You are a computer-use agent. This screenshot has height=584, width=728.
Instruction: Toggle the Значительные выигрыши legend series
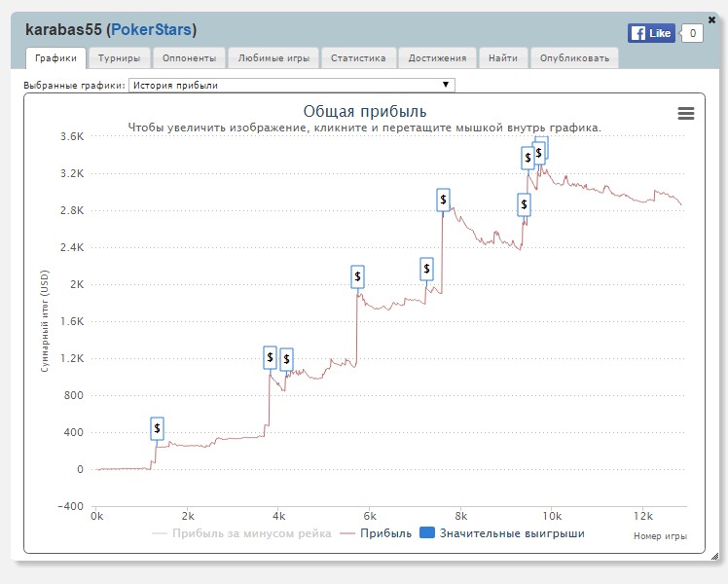(x=502, y=533)
